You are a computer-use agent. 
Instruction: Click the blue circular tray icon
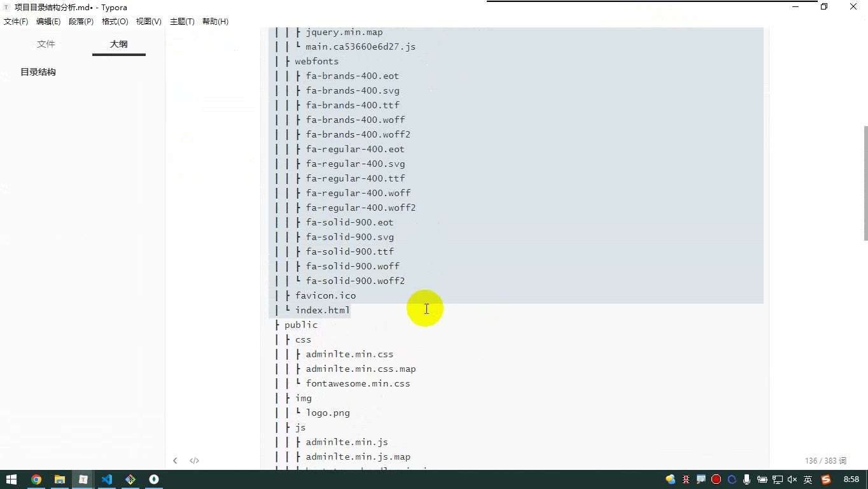[731, 479]
